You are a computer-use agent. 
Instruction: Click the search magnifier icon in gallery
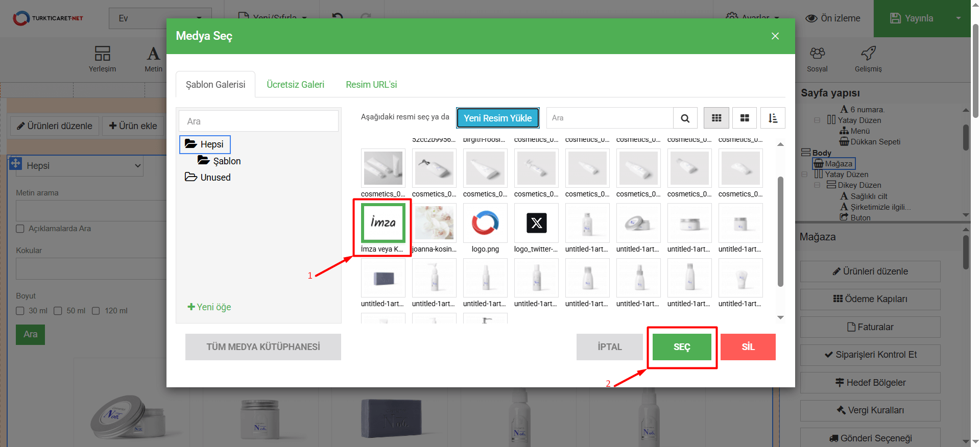[685, 118]
